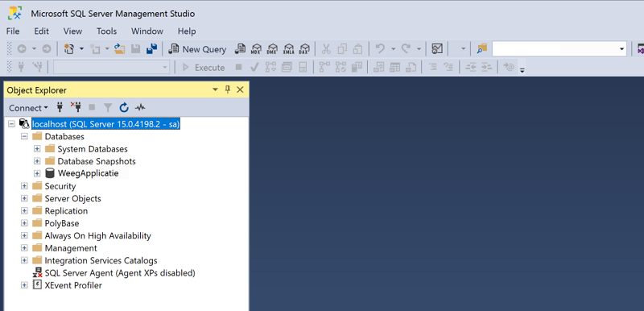Select the XEvent Profiler node
Image resolution: width=644 pixels, height=311 pixels.
(x=73, y=285)
